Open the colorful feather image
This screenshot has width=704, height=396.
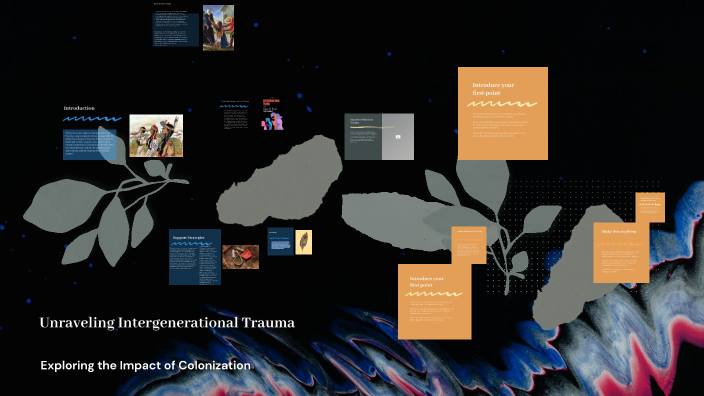(304, 242)
